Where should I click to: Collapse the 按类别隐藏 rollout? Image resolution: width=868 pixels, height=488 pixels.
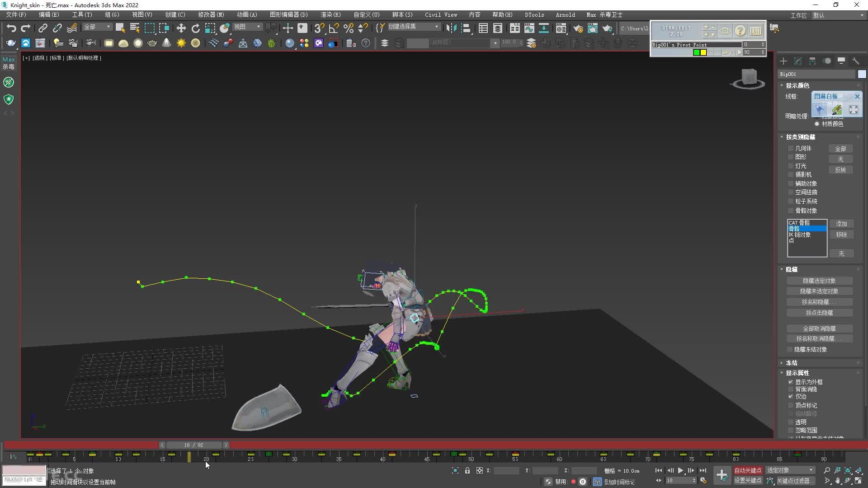tap(800, 137)
